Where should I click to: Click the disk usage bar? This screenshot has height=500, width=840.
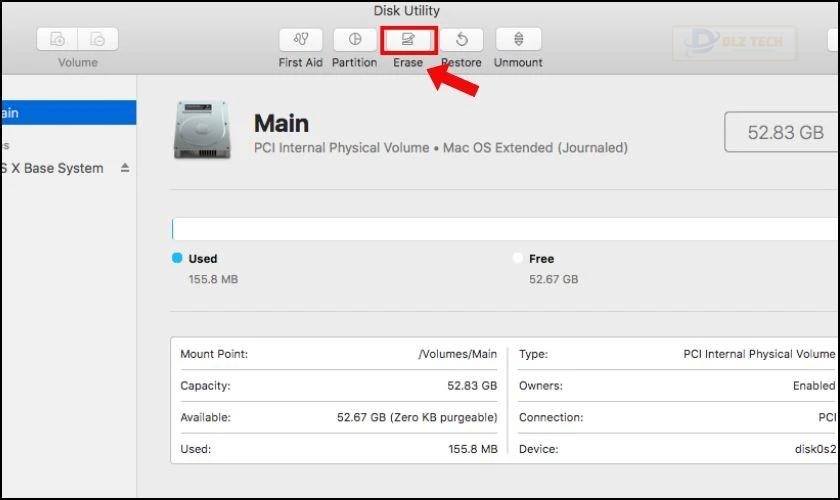point(505,229)
